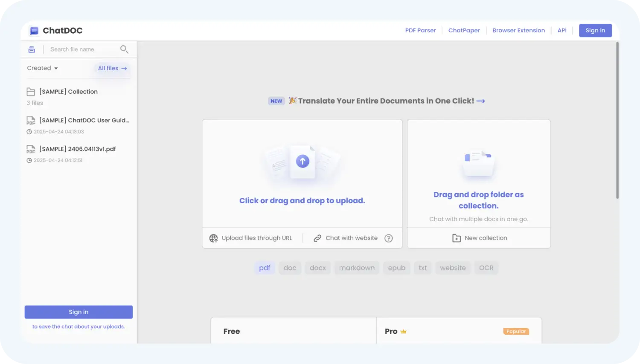
Task: Click All files link in sidebar
Action: pos(112,68)
